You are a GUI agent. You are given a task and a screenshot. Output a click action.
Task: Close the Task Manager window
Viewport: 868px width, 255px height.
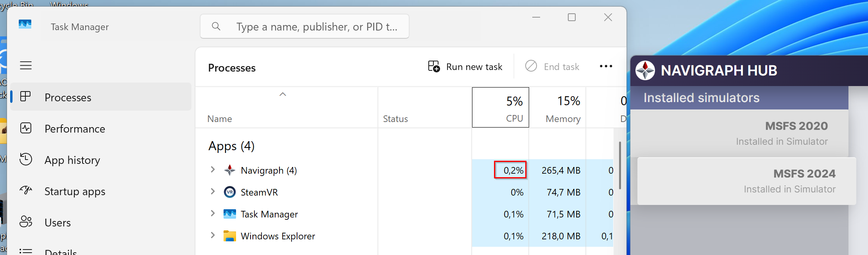(608, 17)
